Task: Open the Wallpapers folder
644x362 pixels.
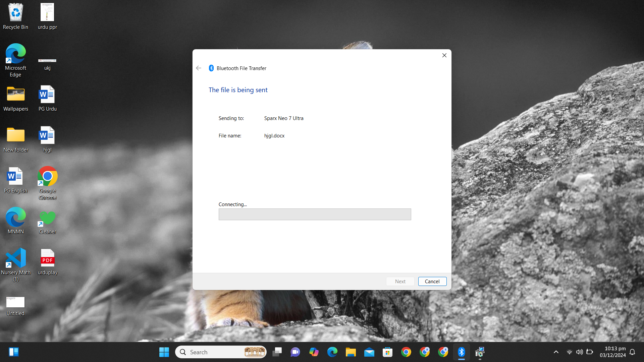Action: (x=15, y=98)
